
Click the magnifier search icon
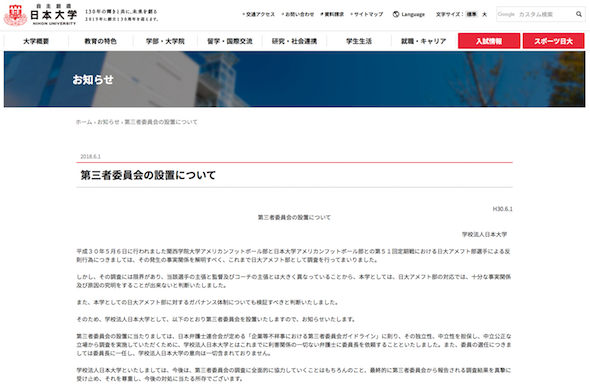pyautogui.click(x=578, y=14)
